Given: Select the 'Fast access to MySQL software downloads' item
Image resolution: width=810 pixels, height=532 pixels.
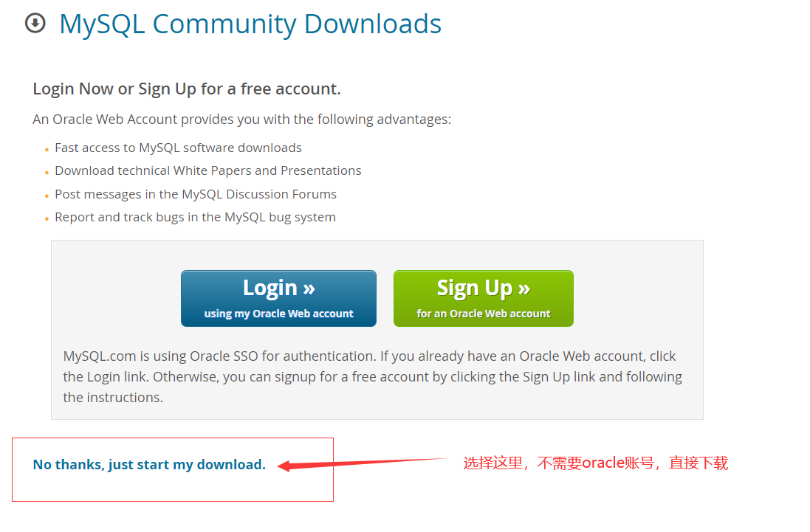Looking at the screenshot, I should click(178, 148).
